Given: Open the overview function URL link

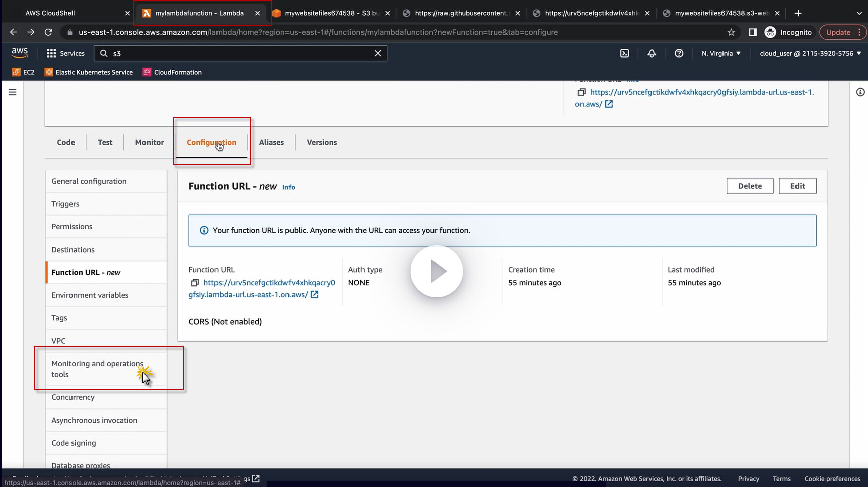Looking at the screenshot, I should tap(695, 98).
